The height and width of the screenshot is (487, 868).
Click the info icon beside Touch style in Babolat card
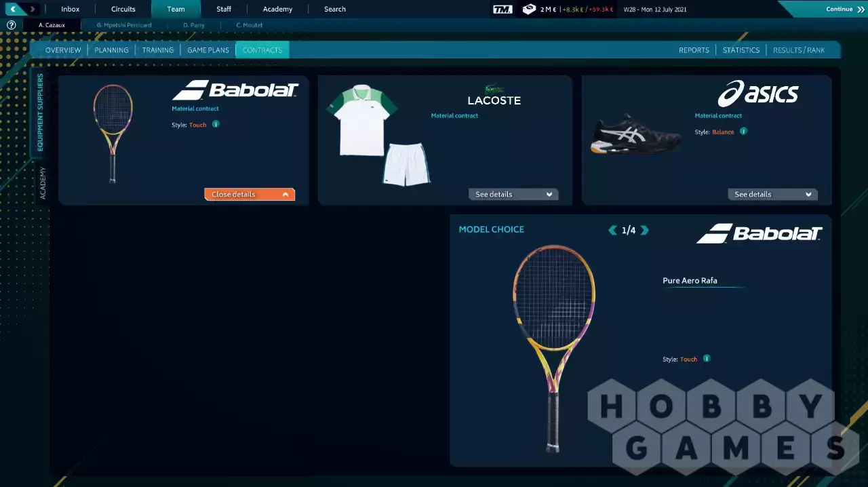(x=216, y=125)
